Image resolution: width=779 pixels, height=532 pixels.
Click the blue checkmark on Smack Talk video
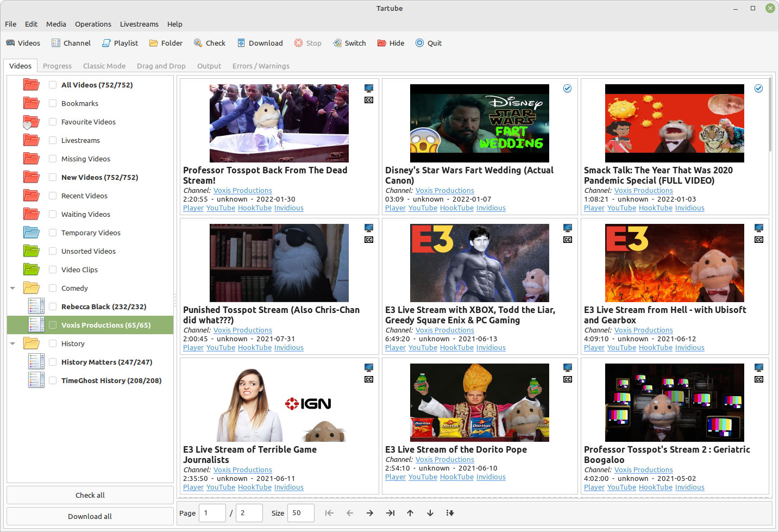[759, 89]
